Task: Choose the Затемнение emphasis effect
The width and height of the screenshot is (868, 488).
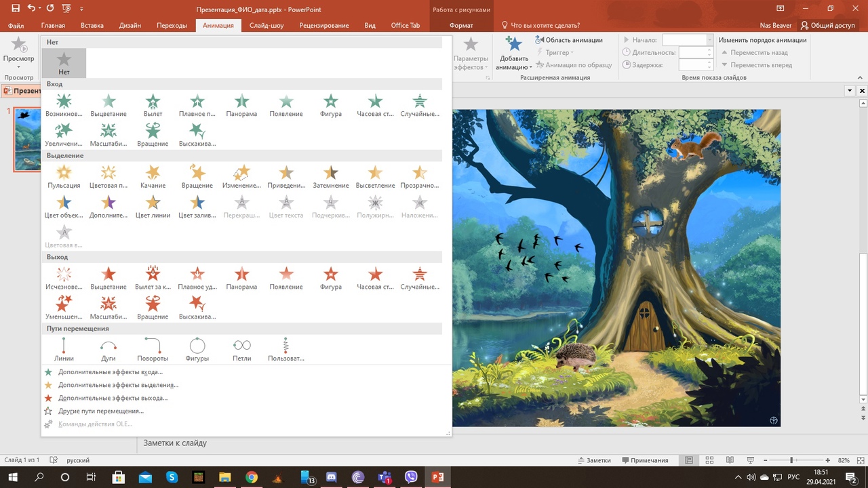Action: (x=331, y=177)
